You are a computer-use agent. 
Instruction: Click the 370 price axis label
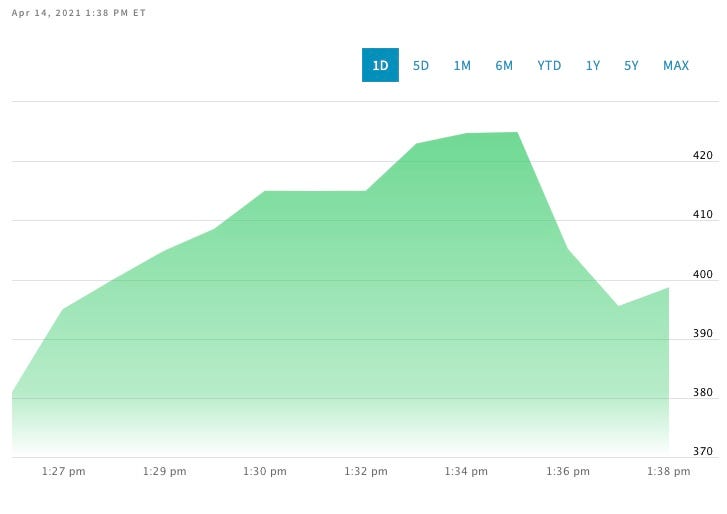(x=702, y=451)
